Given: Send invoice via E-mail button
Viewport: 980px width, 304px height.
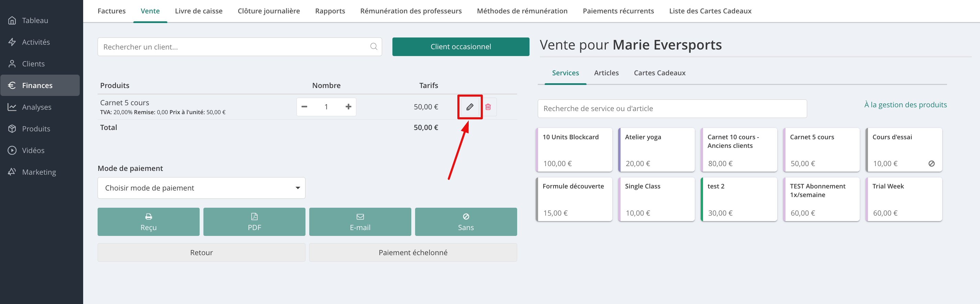Looking at the screenshot, I should [360, 222].
